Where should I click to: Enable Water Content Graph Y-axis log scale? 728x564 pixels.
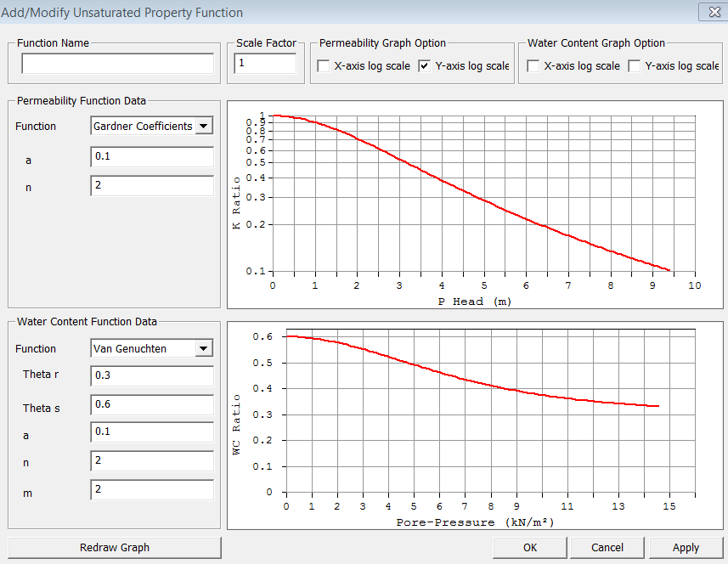tap(635, 66)
